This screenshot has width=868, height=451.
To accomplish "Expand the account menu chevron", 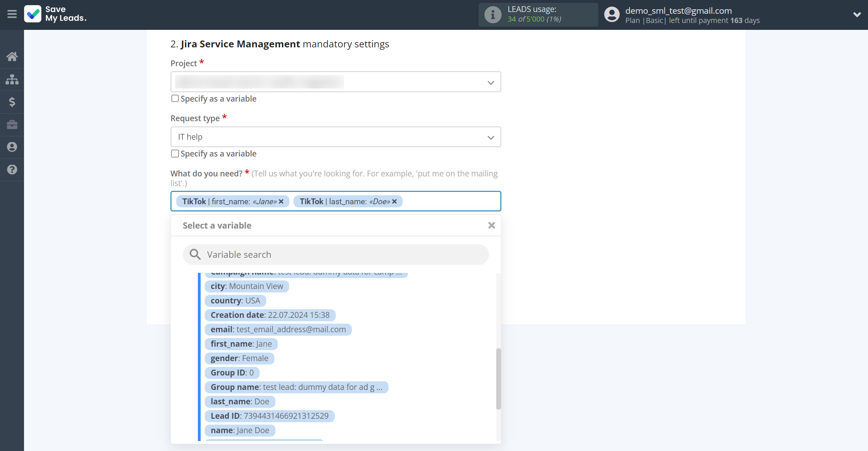I will tap(857, 14).
